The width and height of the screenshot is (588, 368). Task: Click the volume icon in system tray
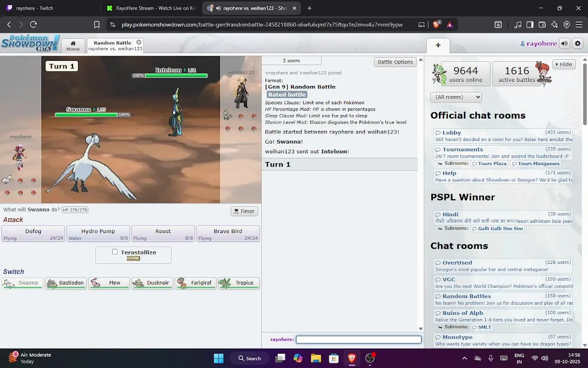(x=545, y=358)
